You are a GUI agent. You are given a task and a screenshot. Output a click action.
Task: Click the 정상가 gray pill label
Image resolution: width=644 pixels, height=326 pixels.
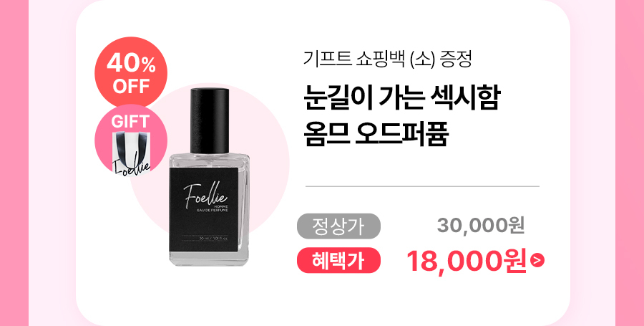click(339, 226)
